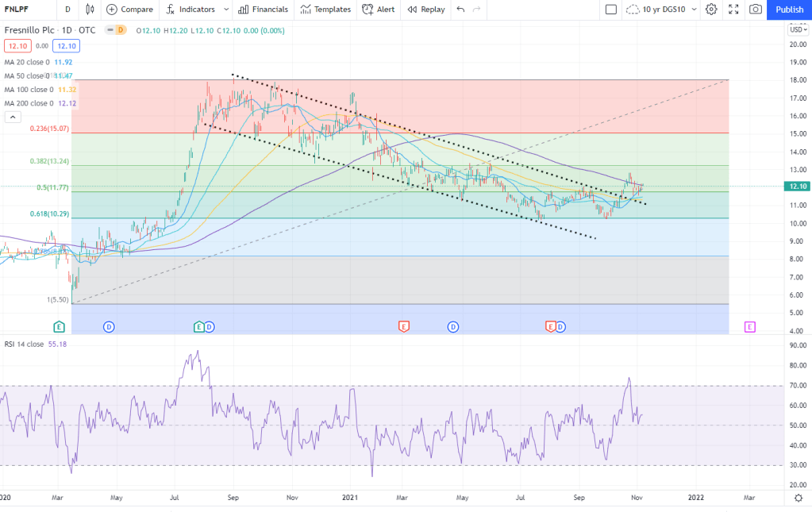Open the Templates menu
Screen dimensions: 812x512
pyautogui.click(x=325, y=10)
